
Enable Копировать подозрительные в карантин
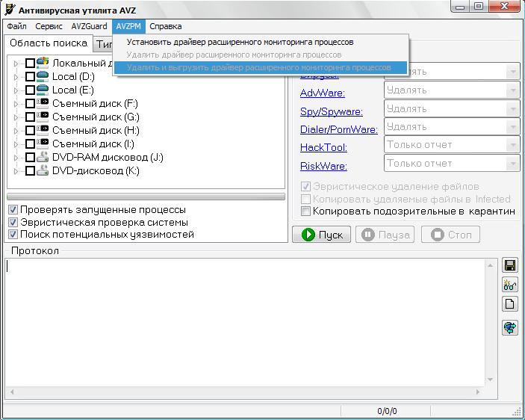[x=305, y=211]
